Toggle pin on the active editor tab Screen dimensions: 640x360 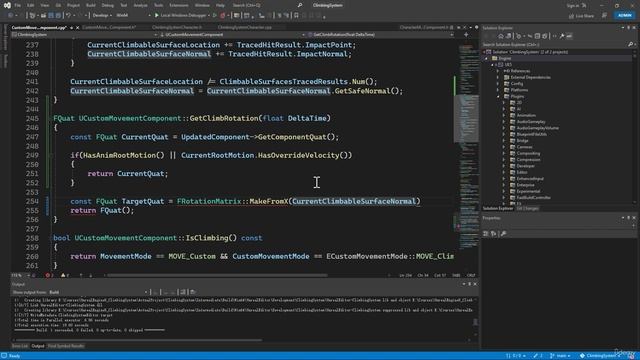pyautogui.click(x=71, y=28)
